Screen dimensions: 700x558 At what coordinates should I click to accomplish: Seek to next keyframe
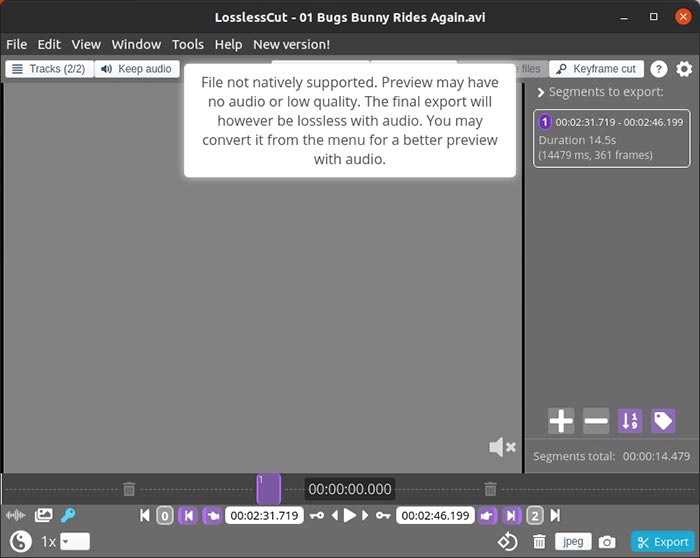(x=383, y=516)
